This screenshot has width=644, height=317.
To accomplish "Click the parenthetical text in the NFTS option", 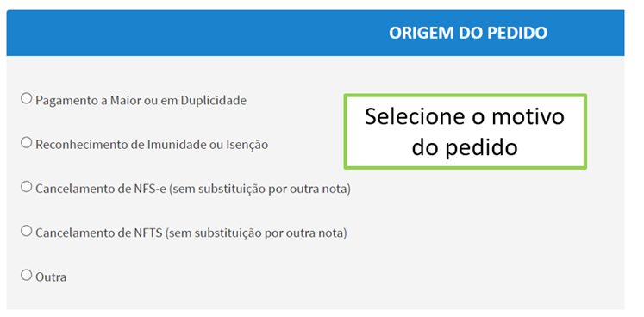I will (x=257, y=233).
